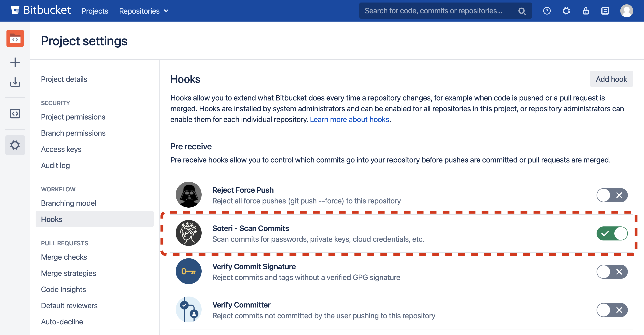Open the Learn more about hooks link

349,120
